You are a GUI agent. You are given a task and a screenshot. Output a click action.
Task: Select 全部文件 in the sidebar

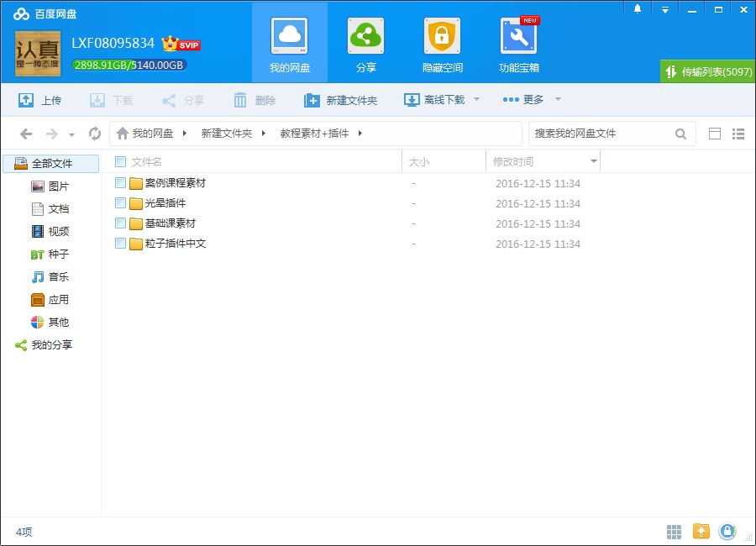[51, 164]
